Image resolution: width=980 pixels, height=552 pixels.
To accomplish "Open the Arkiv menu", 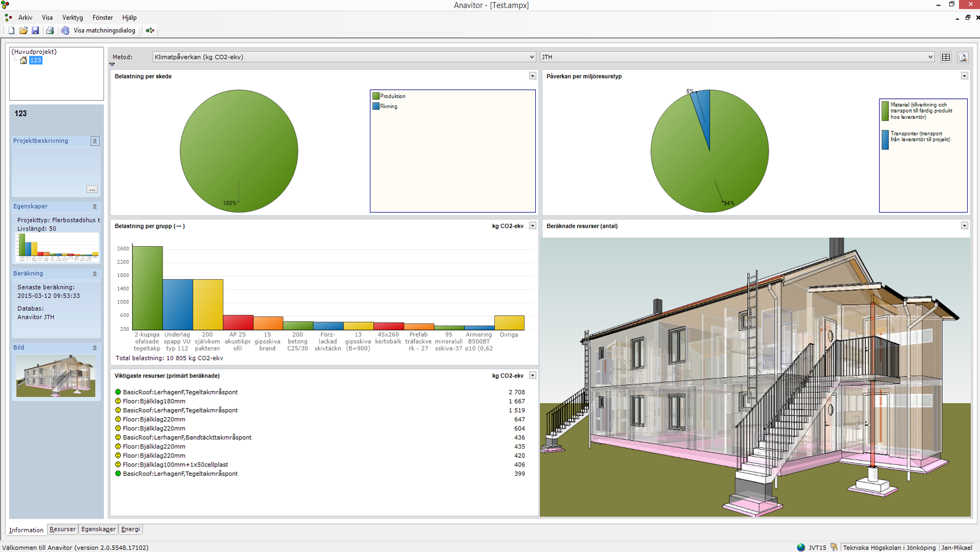I will pyautogui.click(x=25, y=17).
